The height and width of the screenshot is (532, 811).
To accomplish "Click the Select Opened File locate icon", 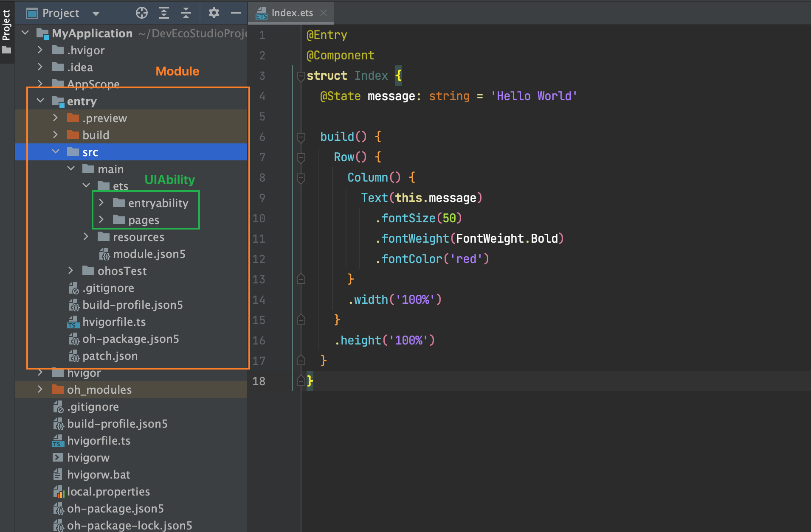I will 142,13.
